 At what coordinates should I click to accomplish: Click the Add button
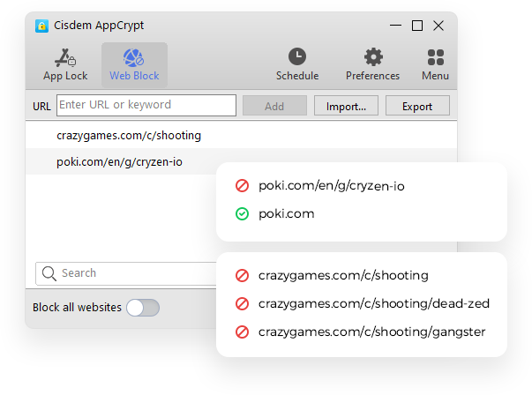[x=274, y=106]
